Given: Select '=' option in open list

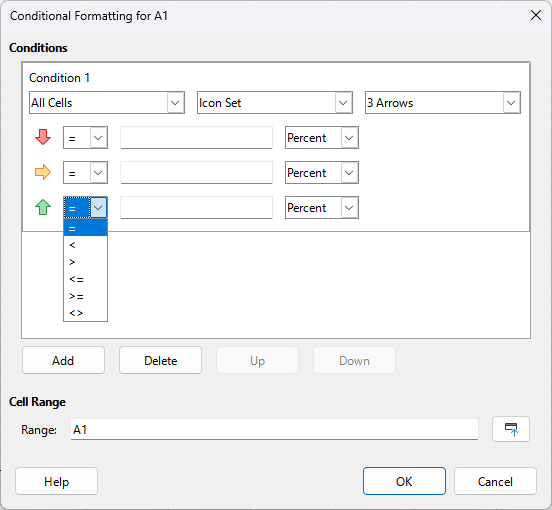Looking at the screenshot, I should (x=85, y=228).
